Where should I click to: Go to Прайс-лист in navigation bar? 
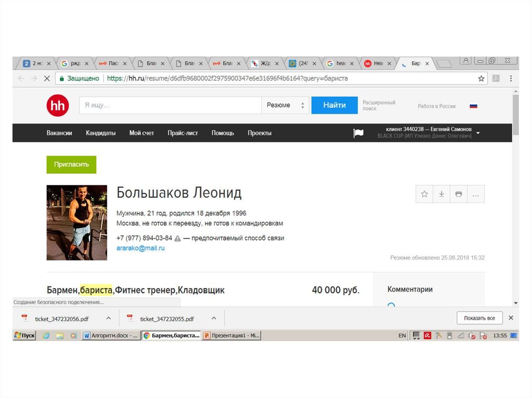(182, 133)
